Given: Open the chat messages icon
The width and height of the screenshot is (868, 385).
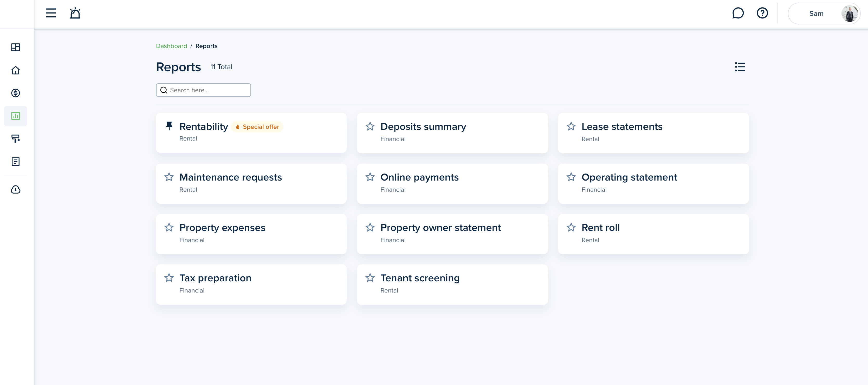Looking at the screenshot, I should 738,13.
